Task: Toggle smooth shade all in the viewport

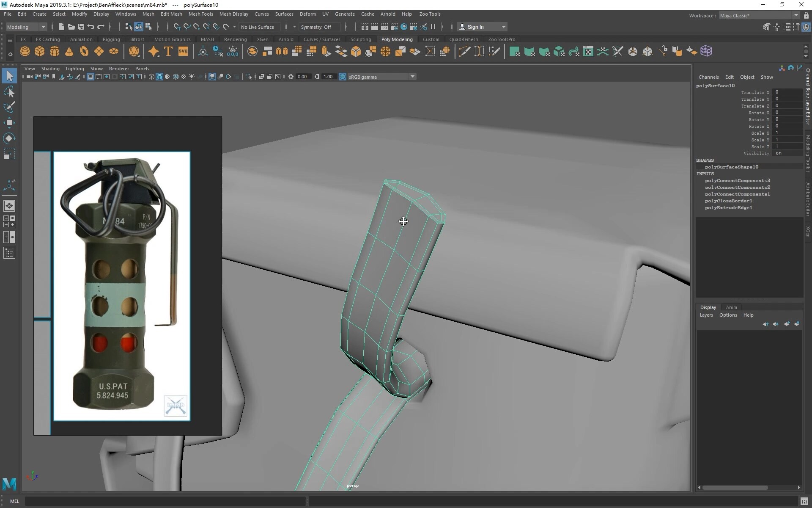Action: 159,77
